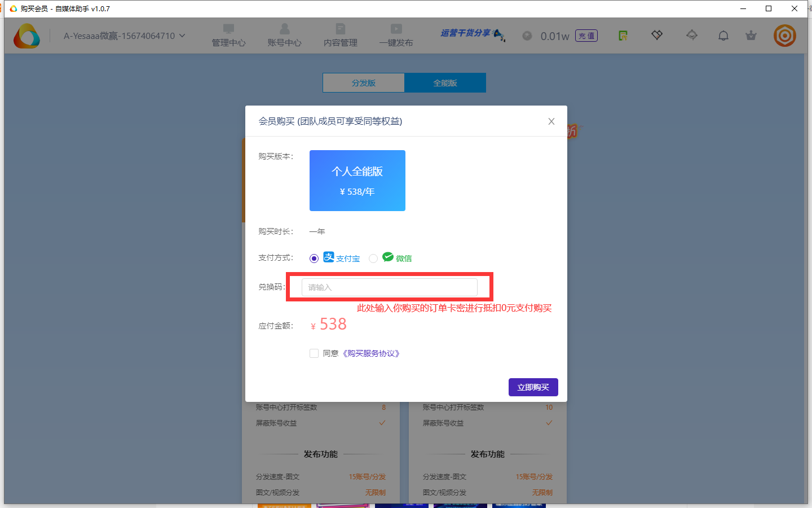This screenshot has height=508, width=812.
Task: Open 管理中心 in the top navigation
Action: click(228, 36)
